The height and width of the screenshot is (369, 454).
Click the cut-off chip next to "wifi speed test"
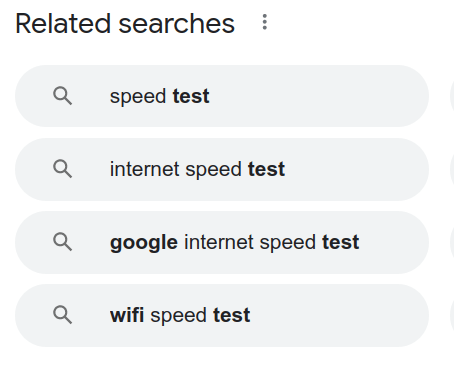point(452,315)
